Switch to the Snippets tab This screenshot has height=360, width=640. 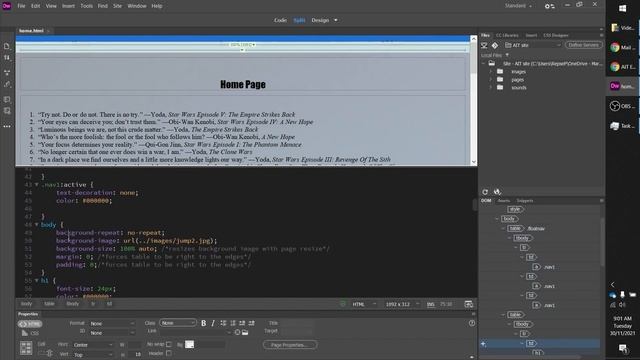point(525,201)
